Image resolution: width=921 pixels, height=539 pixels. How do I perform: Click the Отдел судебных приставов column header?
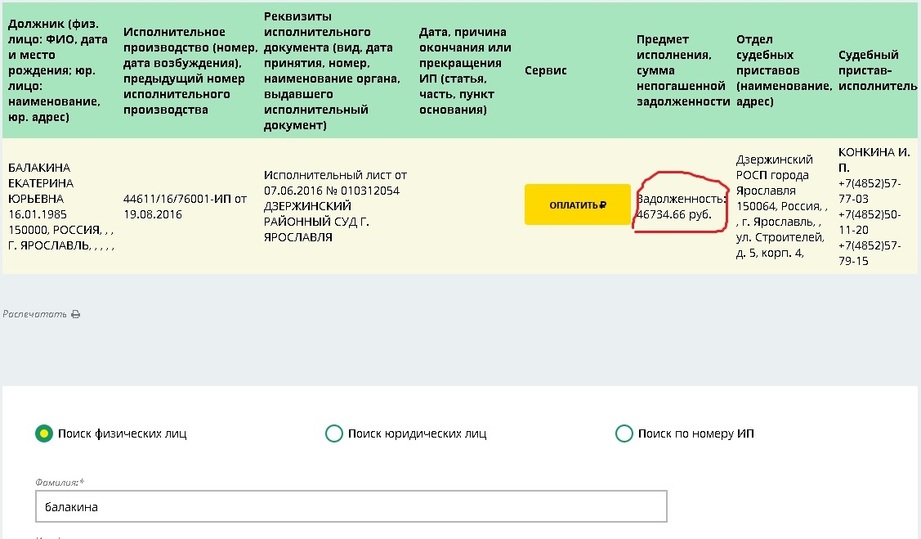pyautogui.click(x=784, y=70)
